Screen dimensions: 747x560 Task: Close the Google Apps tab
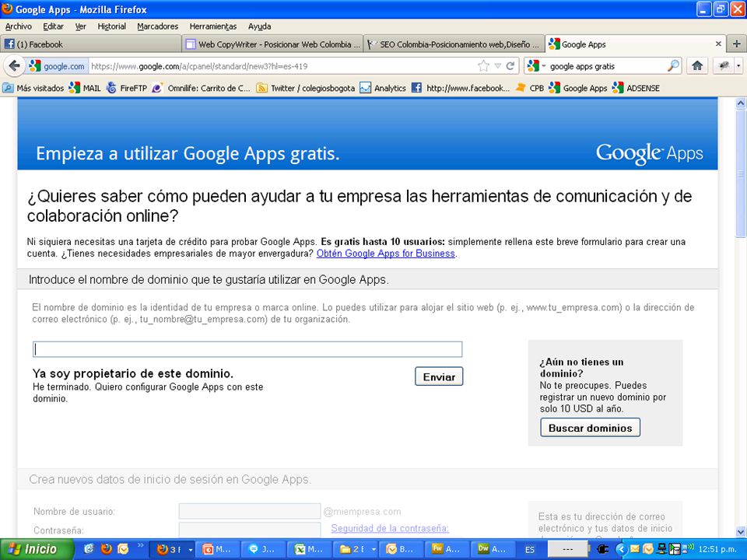718,44
